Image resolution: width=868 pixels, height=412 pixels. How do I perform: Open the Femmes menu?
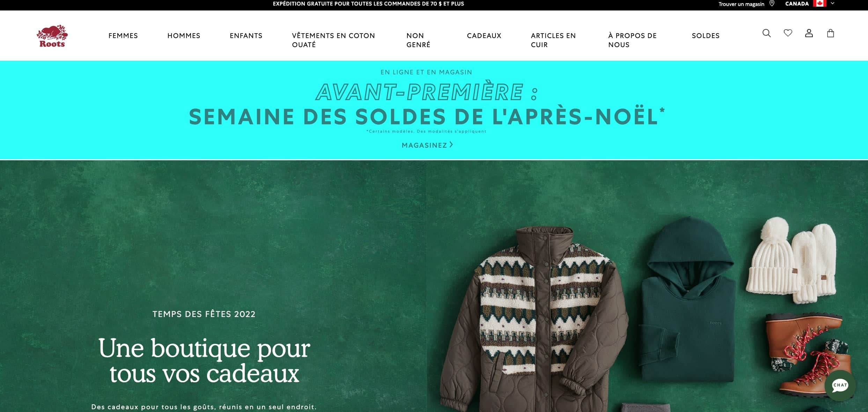coord(123,36)
